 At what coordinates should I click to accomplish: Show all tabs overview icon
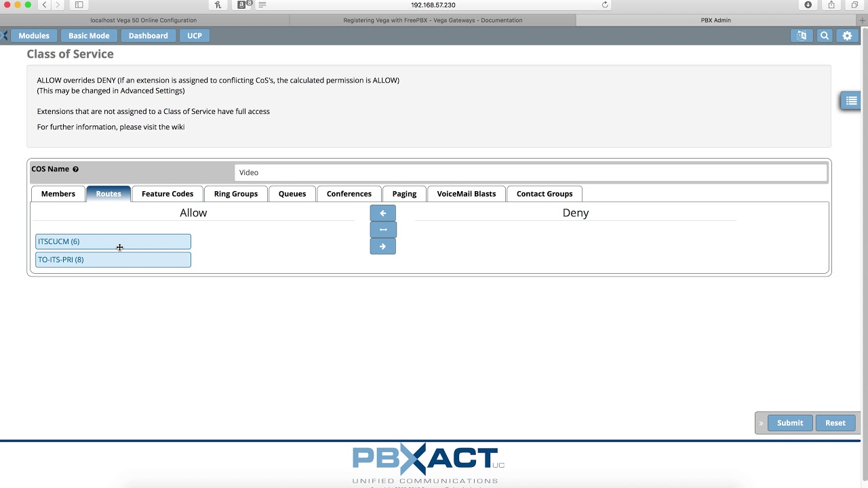[854, 5]
